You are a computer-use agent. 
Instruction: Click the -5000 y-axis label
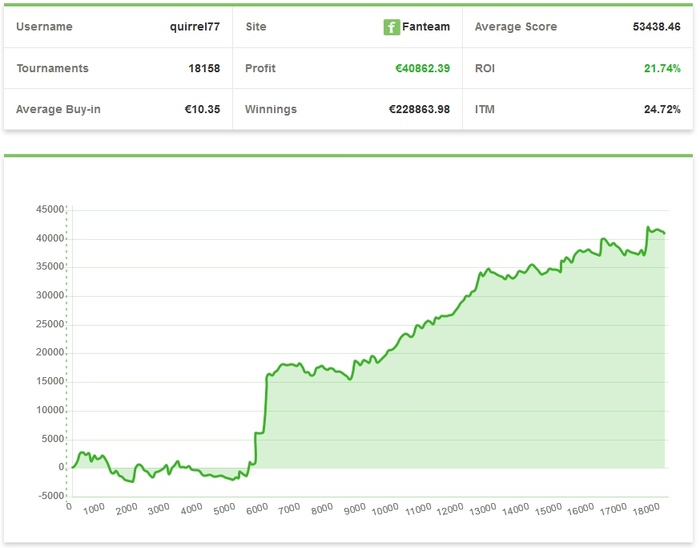coord(51,496)
